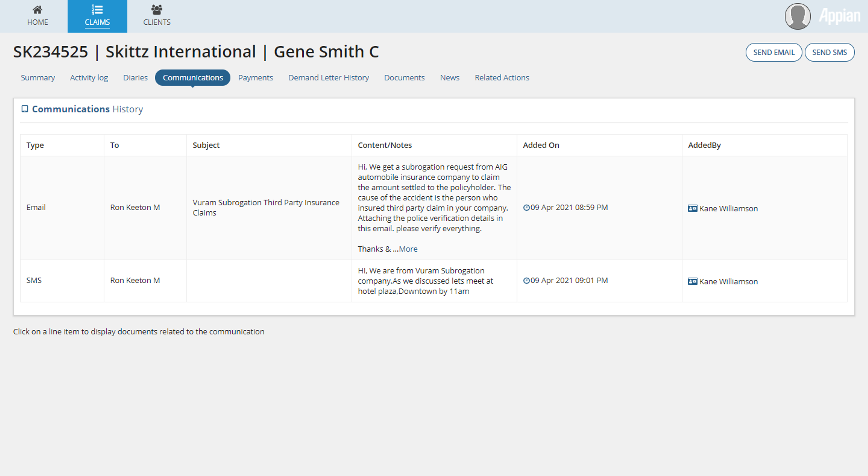This screenshot has height=476, width=868.
Task: Click Kane Williamson in the SMS row
Action: 728,281
